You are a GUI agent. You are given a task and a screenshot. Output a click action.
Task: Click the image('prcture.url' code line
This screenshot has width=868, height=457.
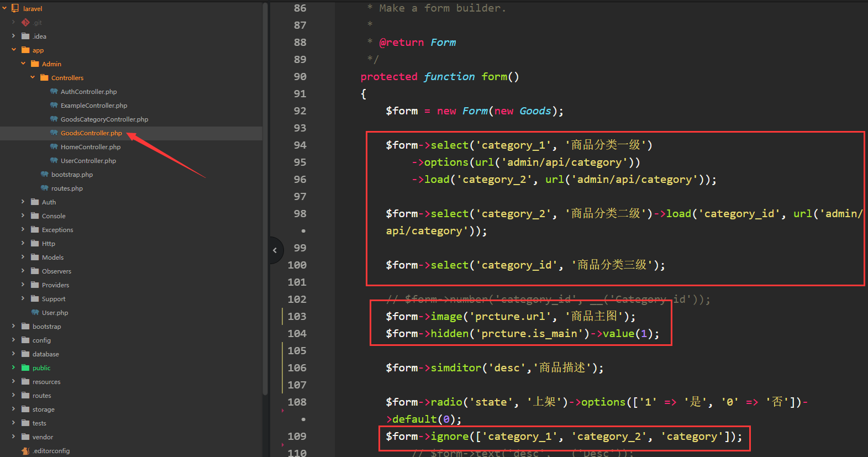pos(511,317)
